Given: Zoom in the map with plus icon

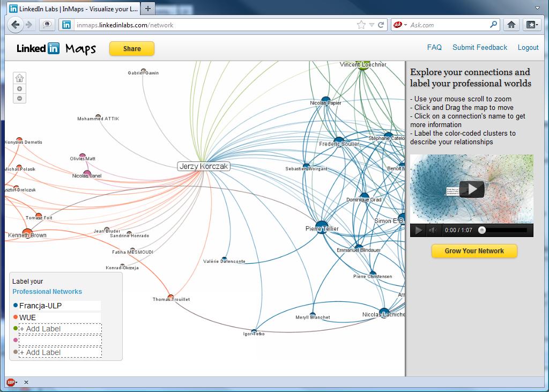Looking at the screenshot, I should coord(20,89).
